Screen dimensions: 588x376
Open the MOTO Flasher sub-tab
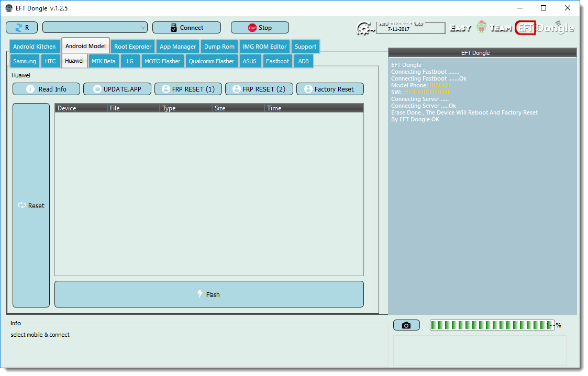coord(162,61)
